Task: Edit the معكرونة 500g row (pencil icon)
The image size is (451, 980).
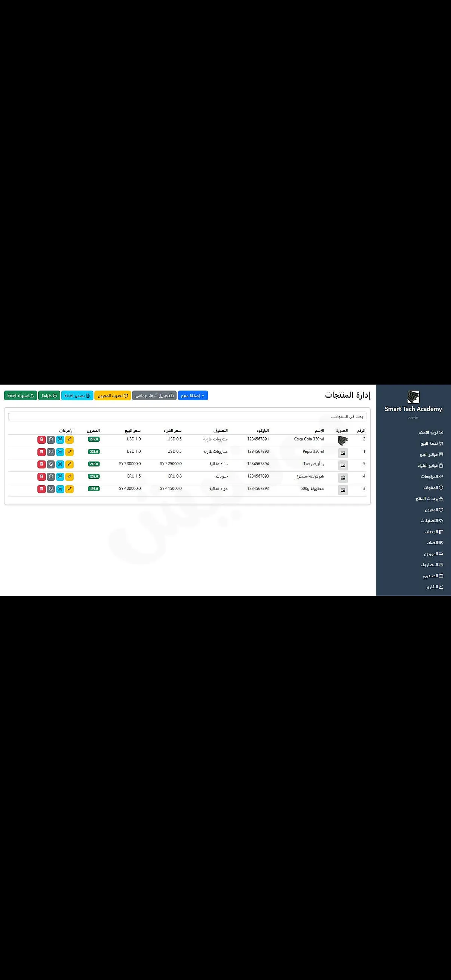Action: (x=69, y=489)
